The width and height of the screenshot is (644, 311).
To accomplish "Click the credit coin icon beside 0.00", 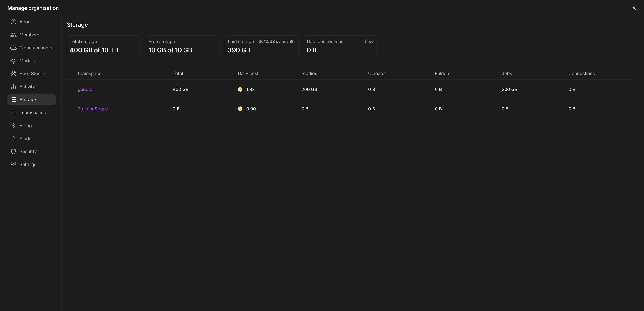I will click(x=240, y=109).
